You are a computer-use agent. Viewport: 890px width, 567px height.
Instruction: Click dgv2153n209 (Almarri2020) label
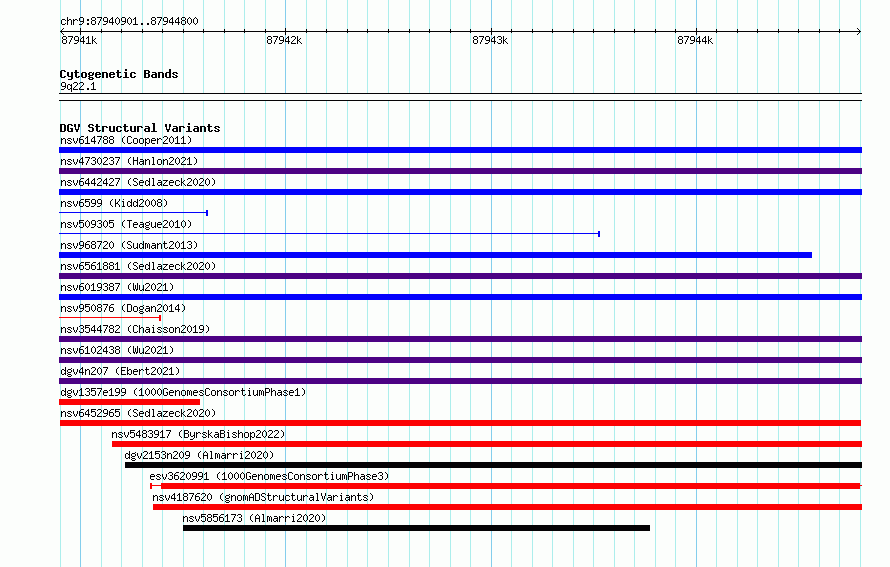(x=199, y=455)
